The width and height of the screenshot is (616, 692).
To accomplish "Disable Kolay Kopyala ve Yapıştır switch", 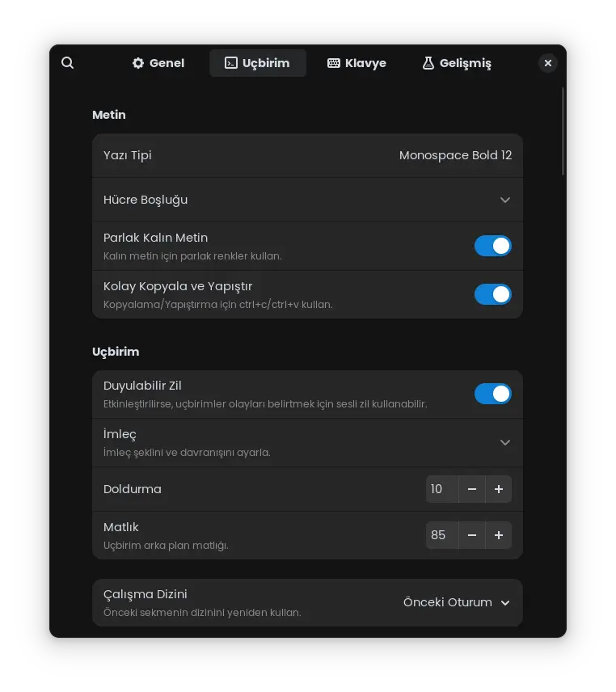I will click(493, 294).
